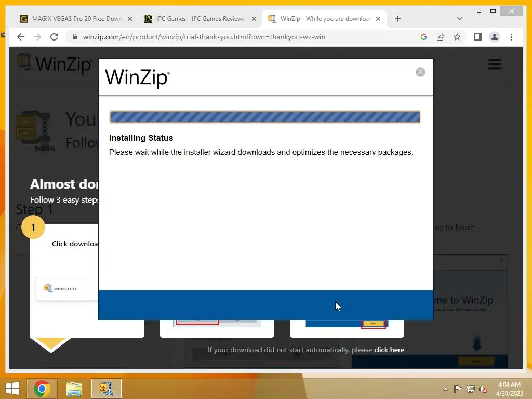Viewport: 532px width, 399px height.
Task: Open Chrome three-dot menu
Action: tap(511, 37)
